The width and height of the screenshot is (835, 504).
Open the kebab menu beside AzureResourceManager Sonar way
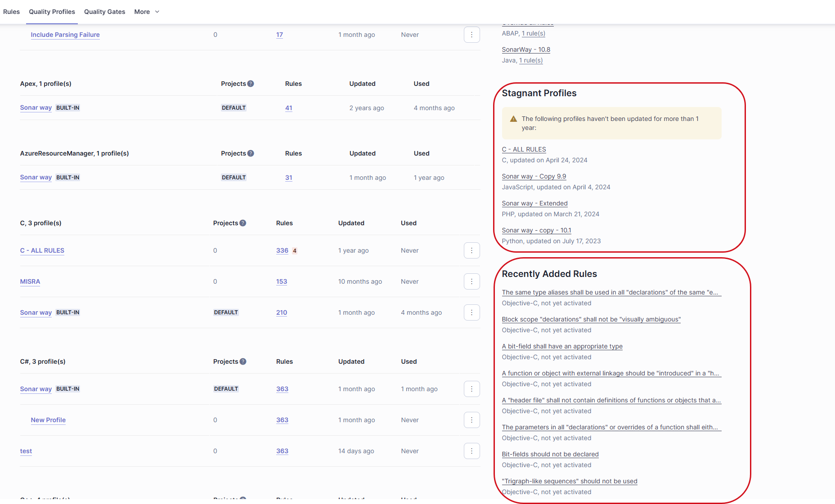click(x=471, y=177)
